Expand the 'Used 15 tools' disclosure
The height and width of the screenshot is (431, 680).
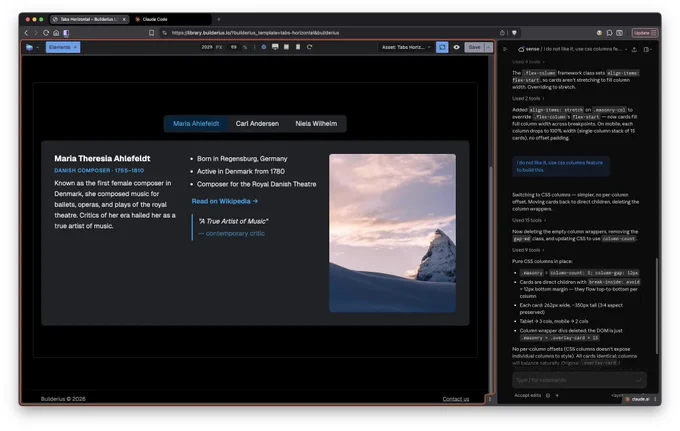coord(529,220)
